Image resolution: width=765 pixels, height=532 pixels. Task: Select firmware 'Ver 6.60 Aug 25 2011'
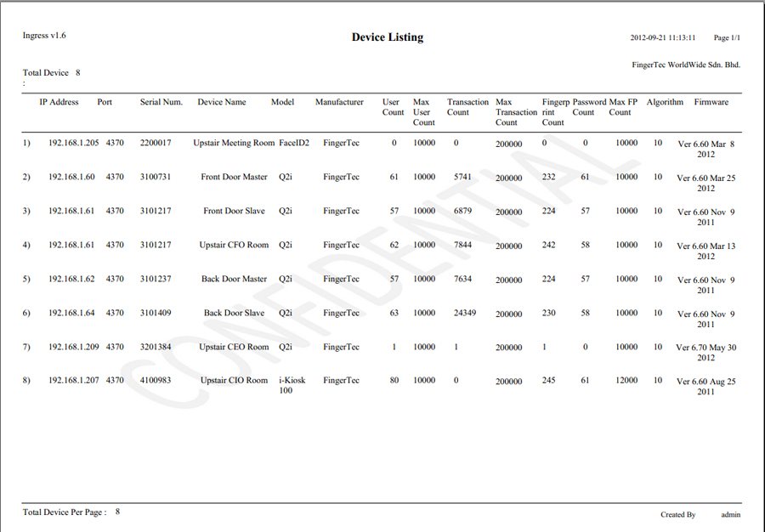706,387
